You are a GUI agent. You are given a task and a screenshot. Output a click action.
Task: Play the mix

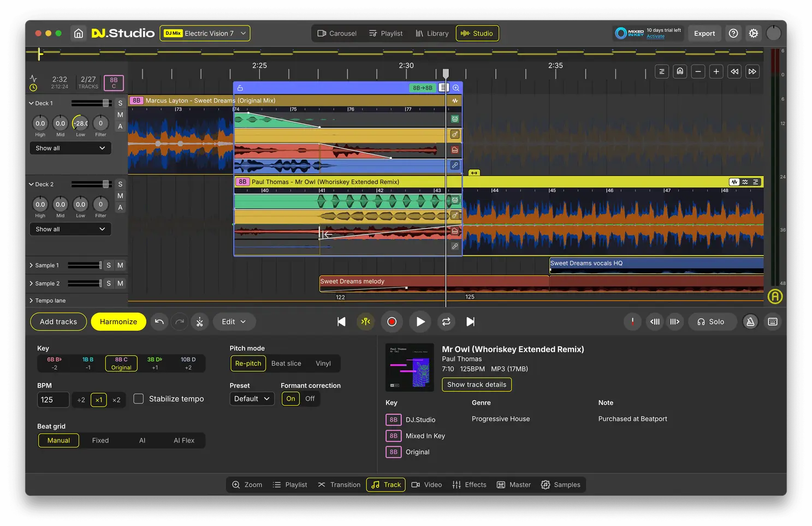(420, 322)
